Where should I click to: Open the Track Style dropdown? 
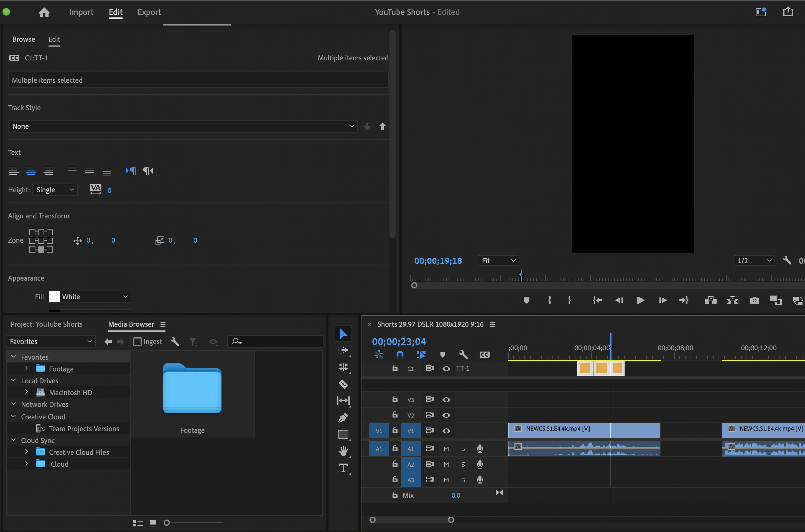183,126
